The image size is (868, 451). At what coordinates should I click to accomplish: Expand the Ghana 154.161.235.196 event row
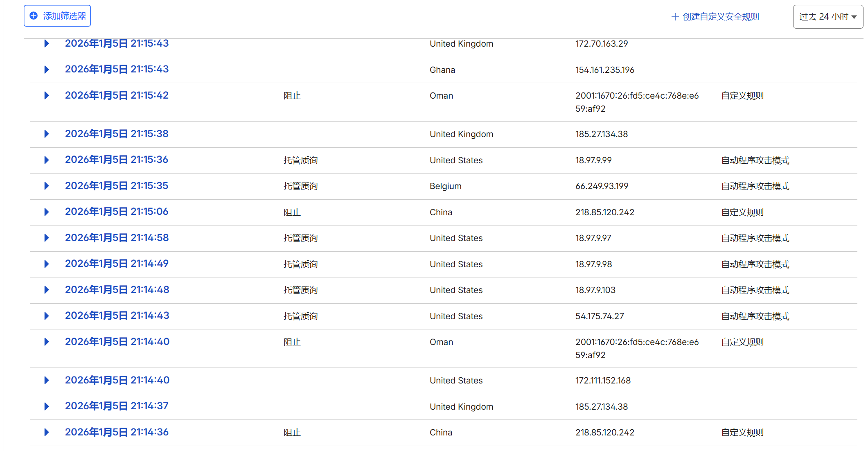(x=47, y=70)
